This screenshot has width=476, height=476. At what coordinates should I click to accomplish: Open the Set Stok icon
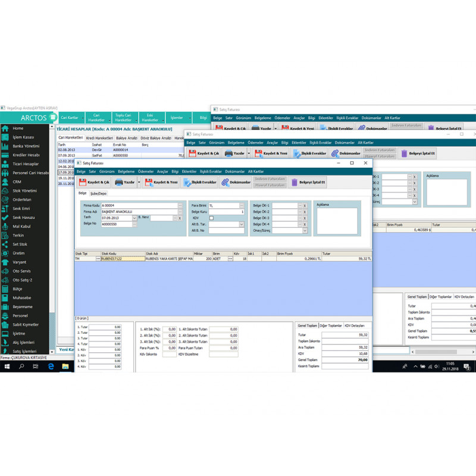tap(5, 244)
